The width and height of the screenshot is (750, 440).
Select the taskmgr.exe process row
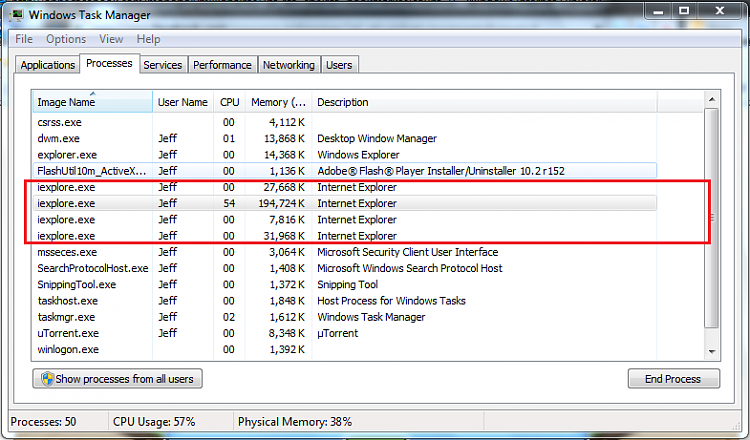pos(344,317)
